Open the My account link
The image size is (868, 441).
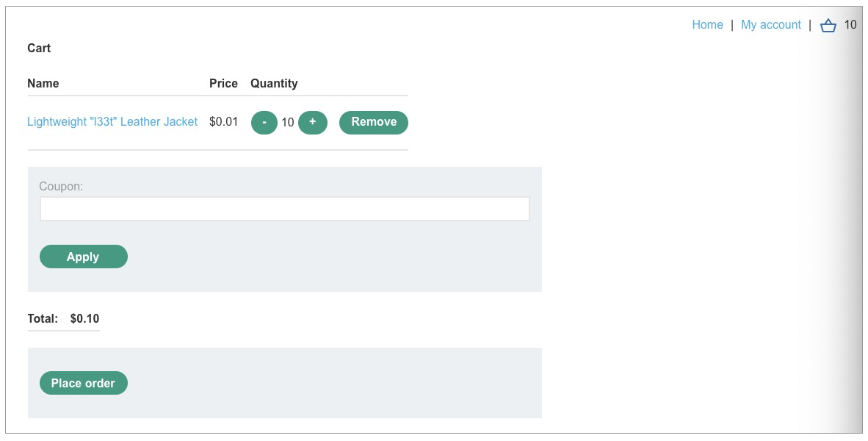[770, 25]
